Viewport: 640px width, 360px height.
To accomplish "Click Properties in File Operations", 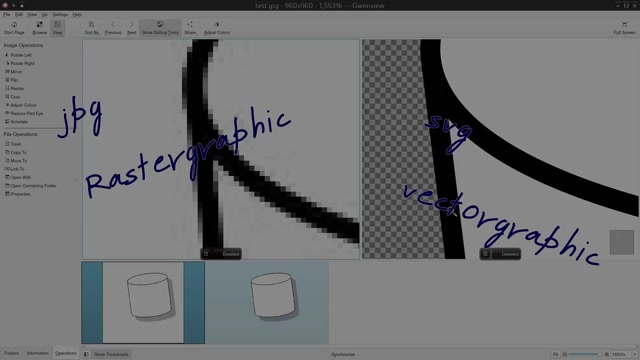I will [x=18, y=194].
